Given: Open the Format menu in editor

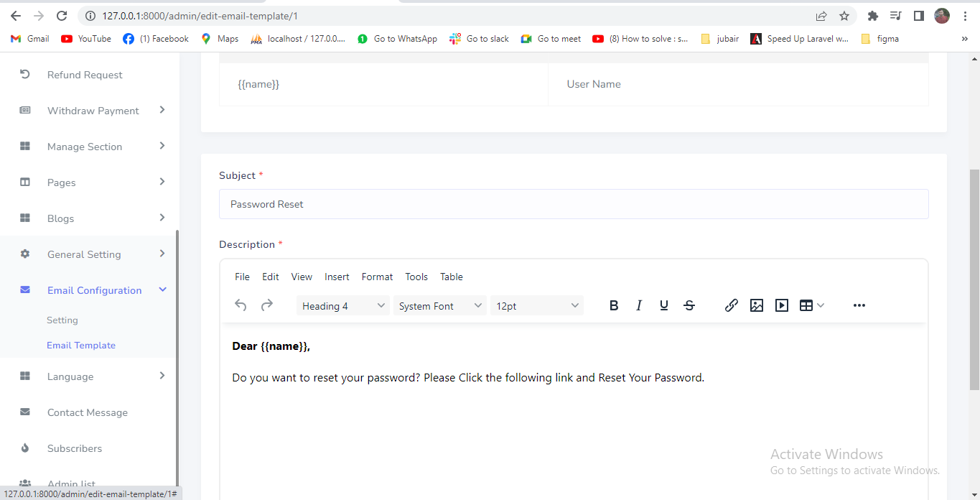Looking at the screenshot, I should 377,277.
